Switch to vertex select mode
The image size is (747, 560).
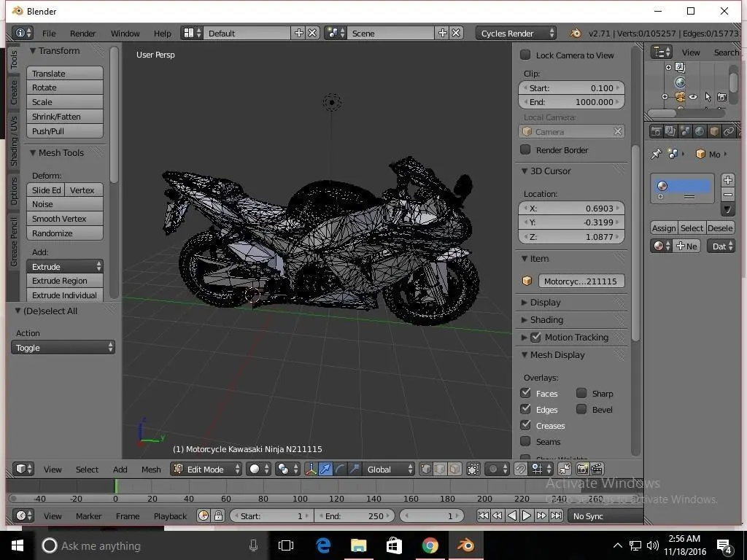(426, 469)
